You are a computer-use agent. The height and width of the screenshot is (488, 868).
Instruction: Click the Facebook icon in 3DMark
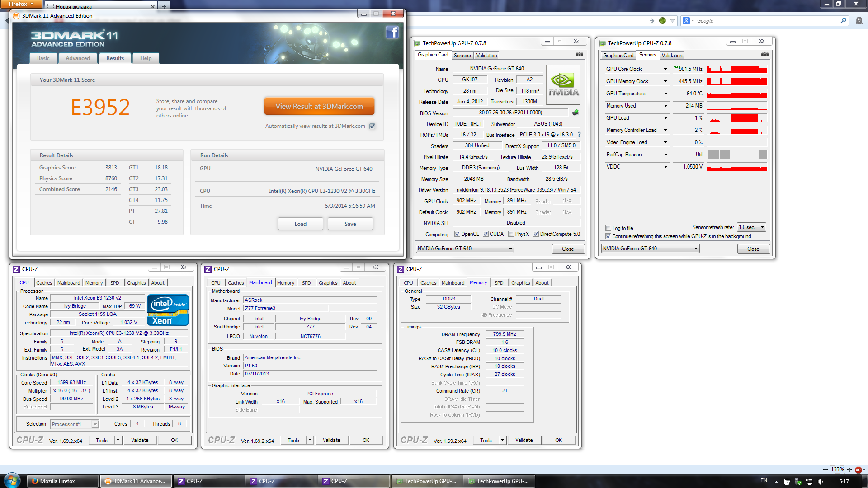point(392,32)
